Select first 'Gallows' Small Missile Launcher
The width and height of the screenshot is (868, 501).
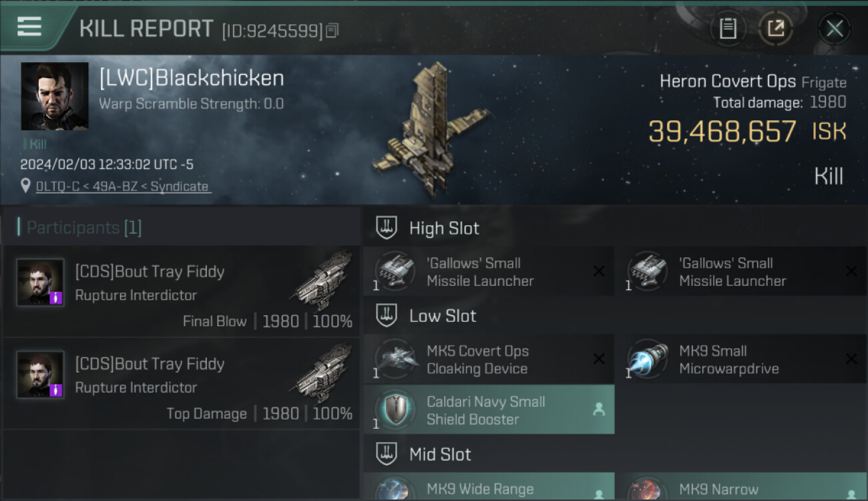point(489,272)
